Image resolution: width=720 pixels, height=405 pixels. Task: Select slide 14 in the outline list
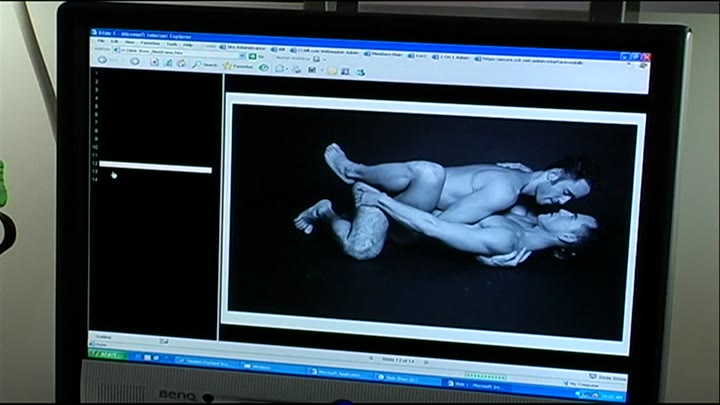click(x=95, y=180)
